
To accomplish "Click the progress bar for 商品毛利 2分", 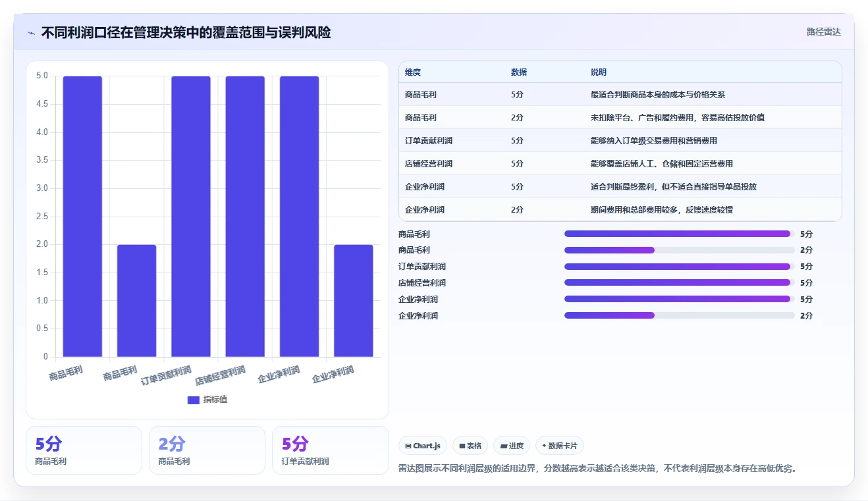I will [x=680, y=250].
